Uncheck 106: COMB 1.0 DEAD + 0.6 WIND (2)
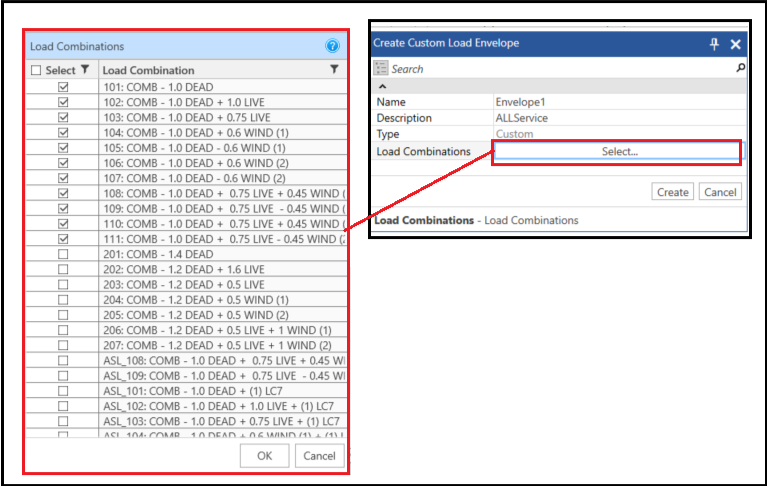The image size is (767, 486). 63,163
